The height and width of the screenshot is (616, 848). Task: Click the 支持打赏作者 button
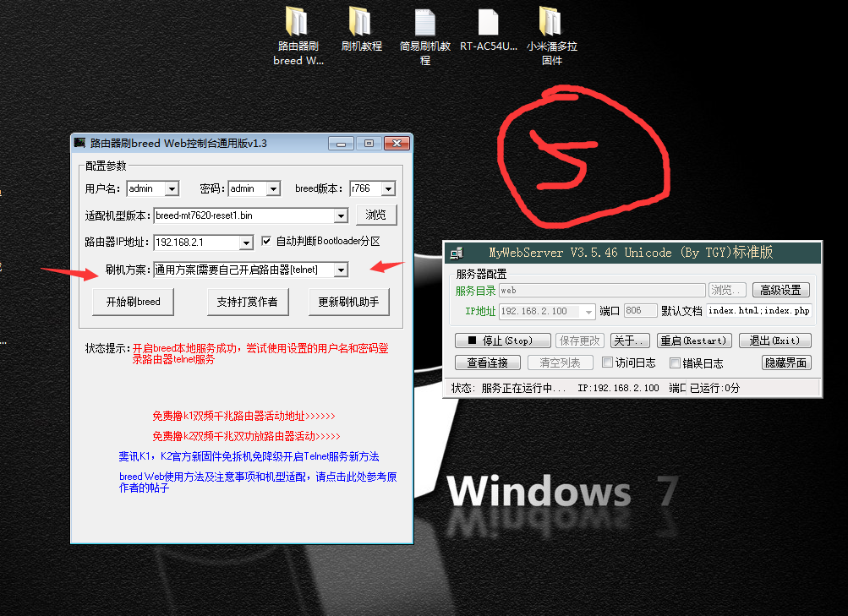tap(248, 302)
